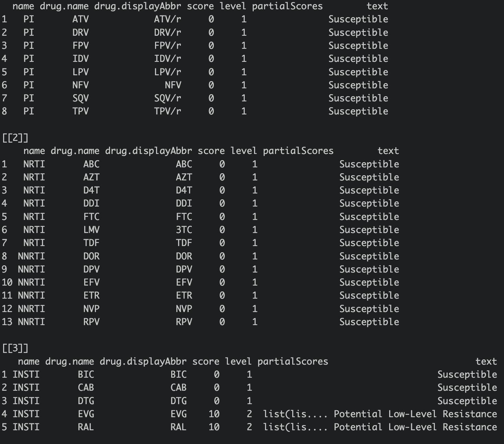
Task: Click the score value 10 in EVG row
Action: [x=214, y=414]
